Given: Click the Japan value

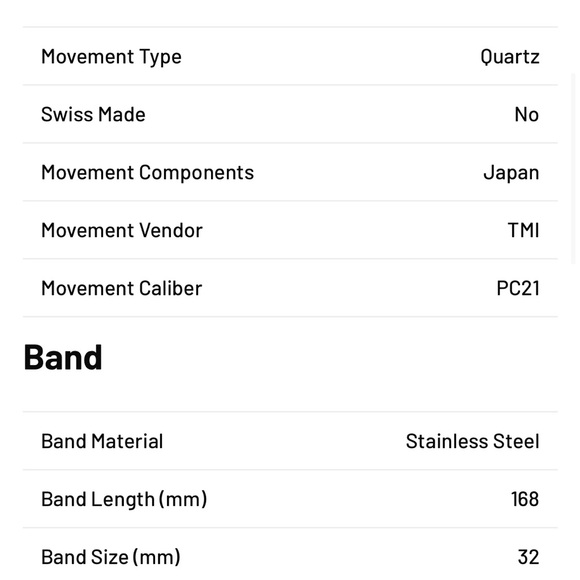Looking at the screenshot, I should pos(511,173).
